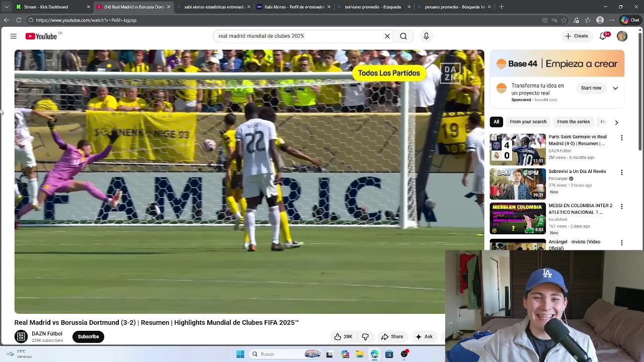Switch to Xabi Alonso Perfil de entrenador tab
The image size is (644, 362).
(294, 7)
